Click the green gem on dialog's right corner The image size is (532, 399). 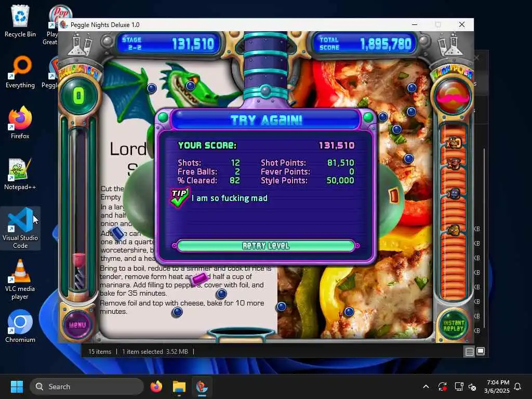tap(368, 117)
